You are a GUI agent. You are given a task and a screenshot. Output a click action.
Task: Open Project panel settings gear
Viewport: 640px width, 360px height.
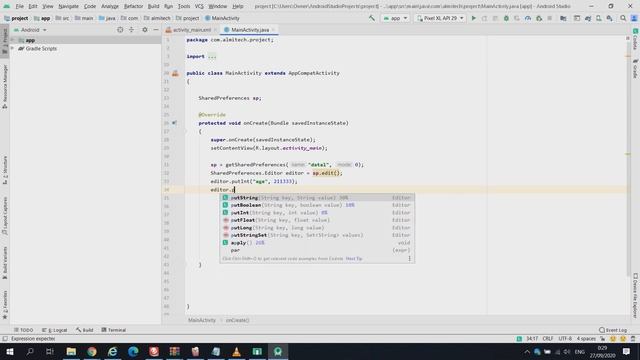[x=144, y=30]
